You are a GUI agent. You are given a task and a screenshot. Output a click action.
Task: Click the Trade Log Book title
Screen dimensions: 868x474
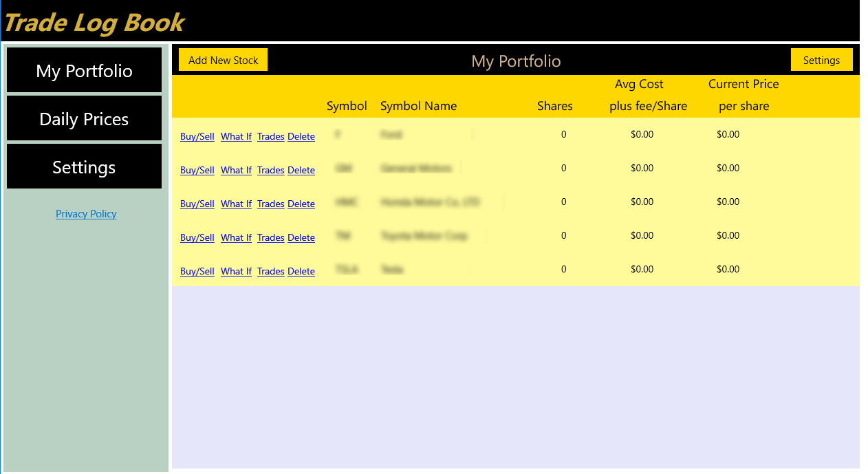94,22
